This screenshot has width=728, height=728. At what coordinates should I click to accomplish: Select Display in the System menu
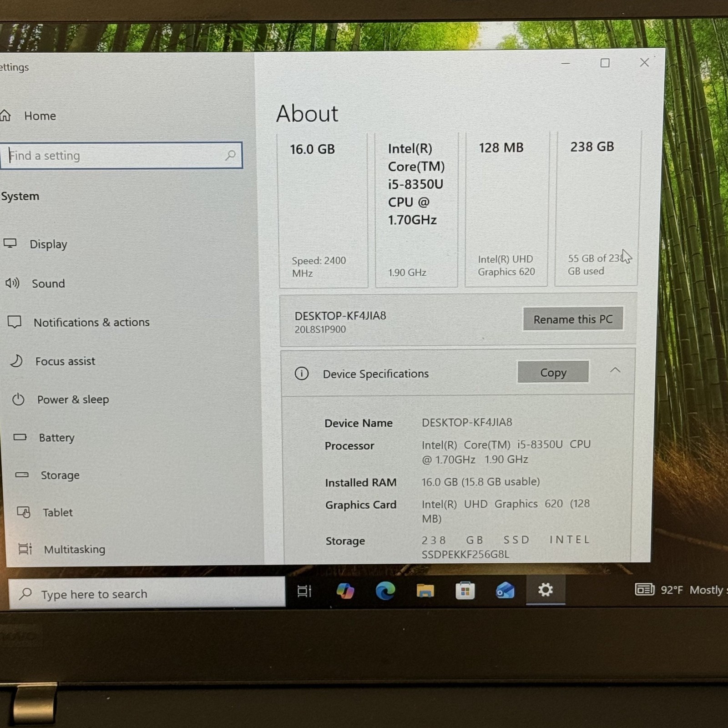click(48, 244)
